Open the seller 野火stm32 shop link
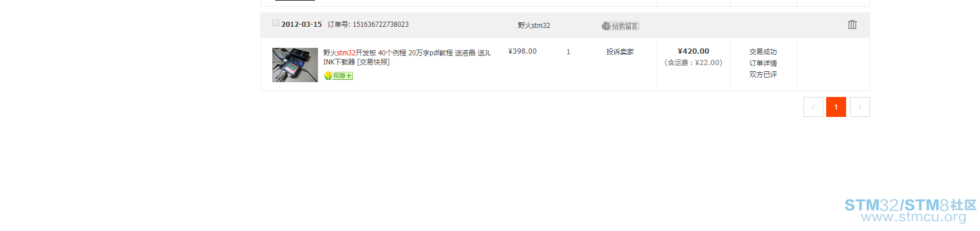 pyautogui.click(x=534, y=26)
